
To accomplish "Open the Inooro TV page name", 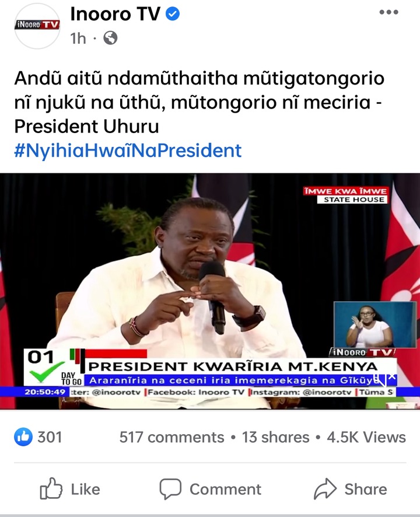I will click(x=115, y=14).
